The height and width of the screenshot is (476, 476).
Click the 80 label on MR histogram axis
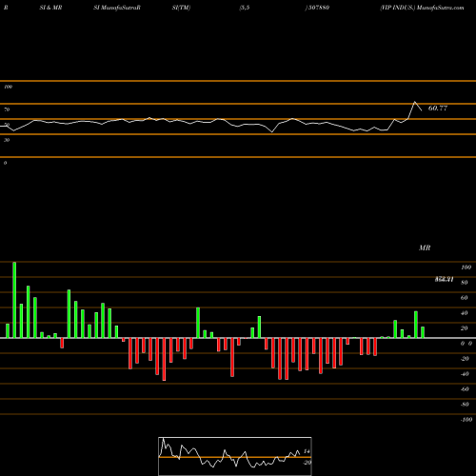(x=465, y=283)
